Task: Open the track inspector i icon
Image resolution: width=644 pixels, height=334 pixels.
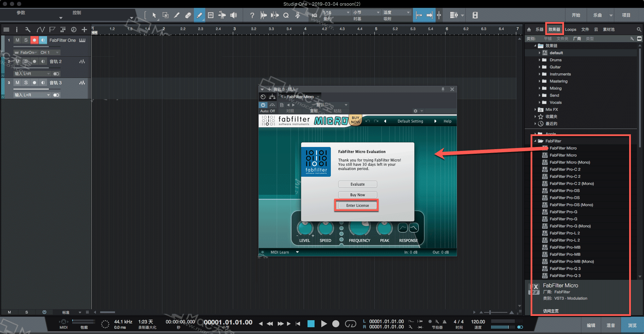Action: pyautogui.click(x=17, y=29)
